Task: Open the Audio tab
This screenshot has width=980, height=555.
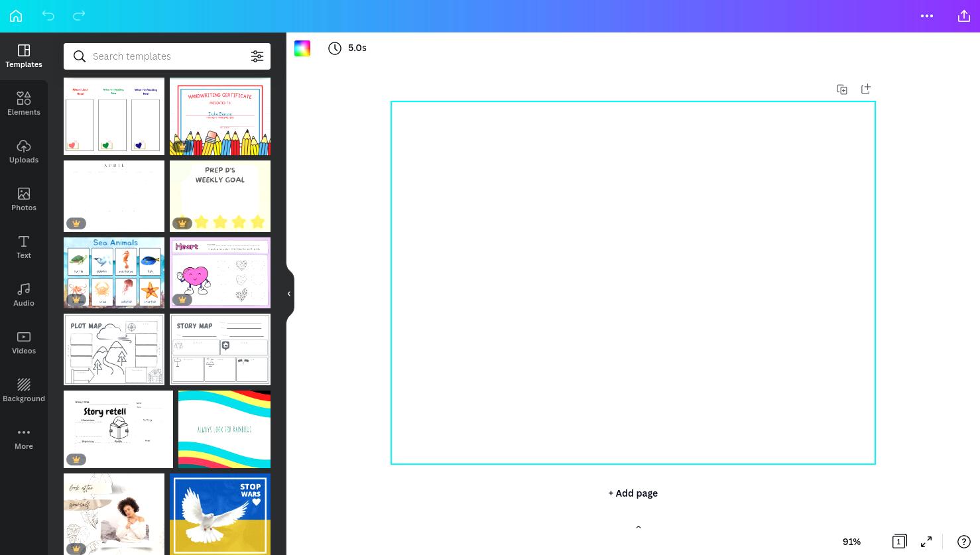Action: point(24,295)
